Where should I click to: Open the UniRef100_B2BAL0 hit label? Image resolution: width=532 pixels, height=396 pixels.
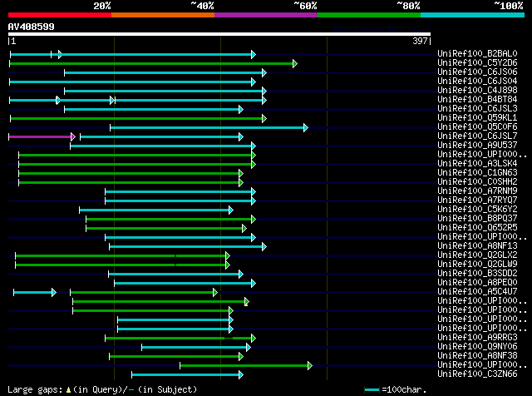477,54
